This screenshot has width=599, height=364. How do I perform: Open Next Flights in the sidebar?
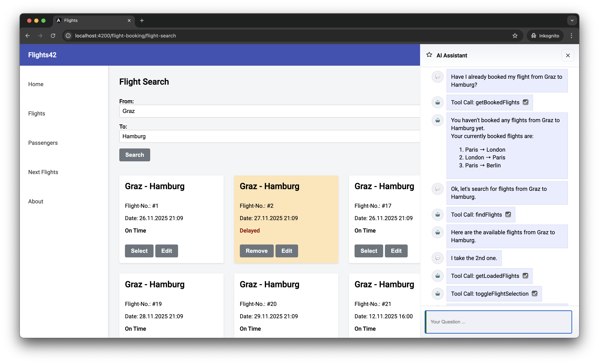point(43,172)
